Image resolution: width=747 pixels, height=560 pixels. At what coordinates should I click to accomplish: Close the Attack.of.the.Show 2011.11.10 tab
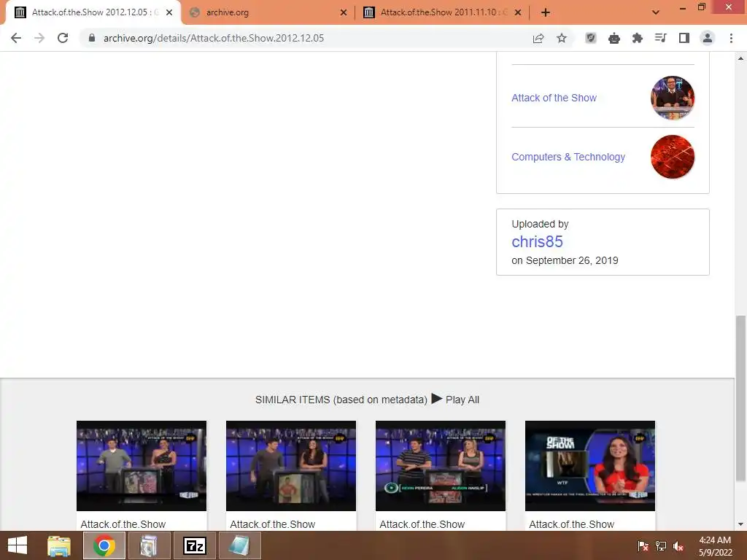[518, 12]
